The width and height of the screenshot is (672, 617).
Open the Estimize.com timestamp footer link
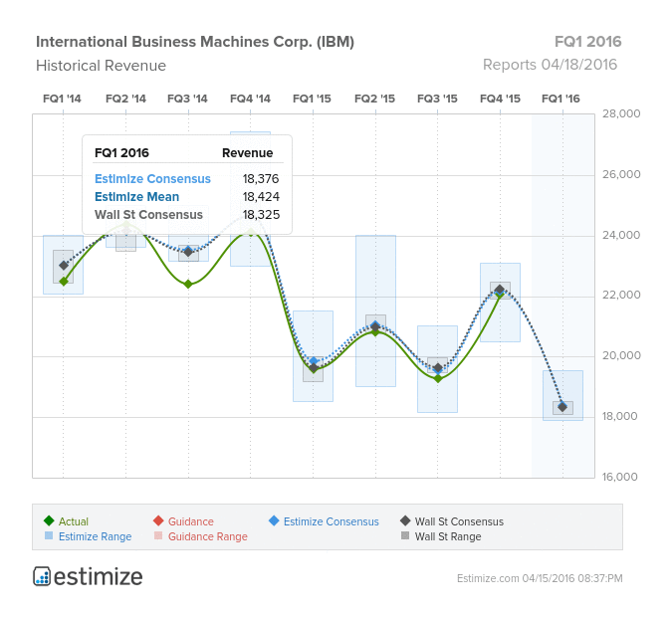click(x=540, y=578)
